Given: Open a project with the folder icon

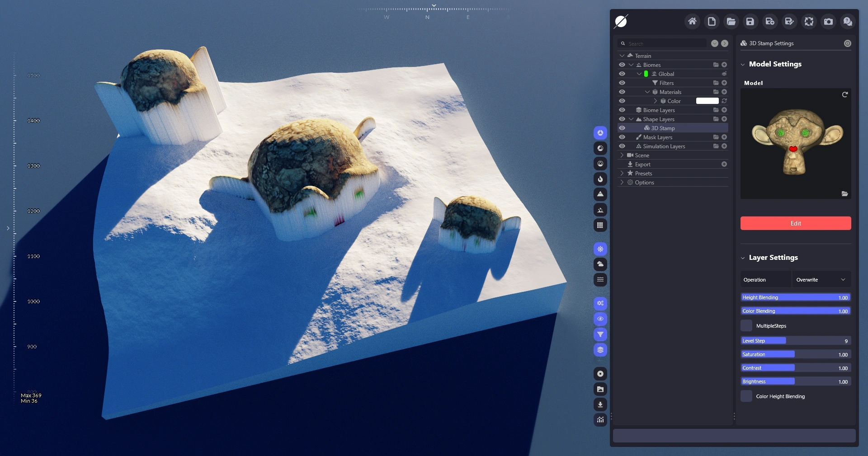Looking at the screenshot, I should (x=731, y=21).
